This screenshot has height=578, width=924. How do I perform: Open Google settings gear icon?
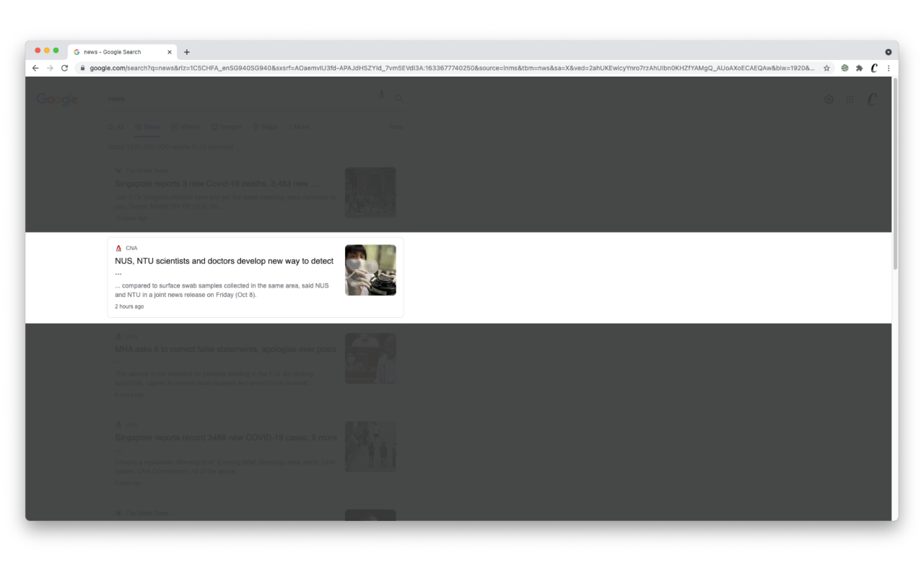[829, 100]
